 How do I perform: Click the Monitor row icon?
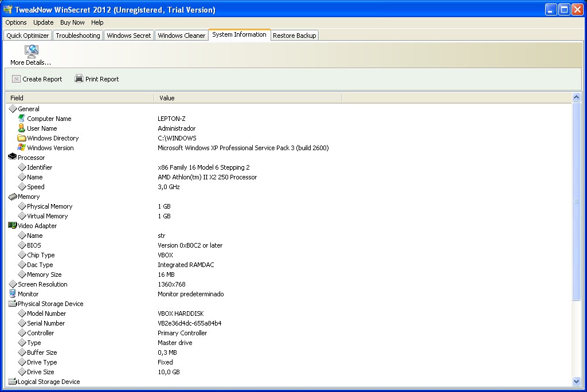(x=13, y=293)
